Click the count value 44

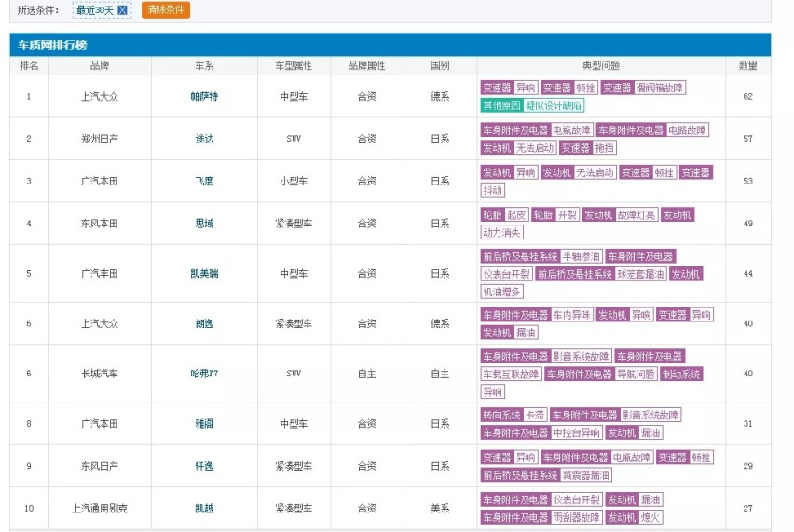point(748,273)
